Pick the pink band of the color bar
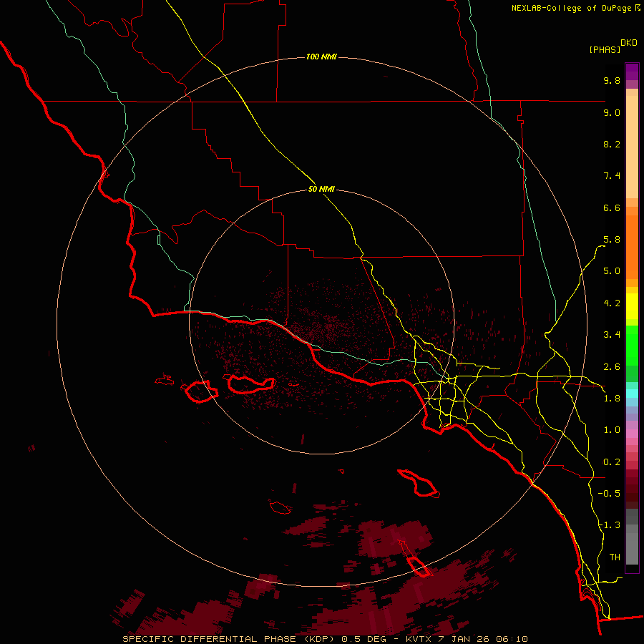This screenshot has height=644, width=644. tap(632, 434)
